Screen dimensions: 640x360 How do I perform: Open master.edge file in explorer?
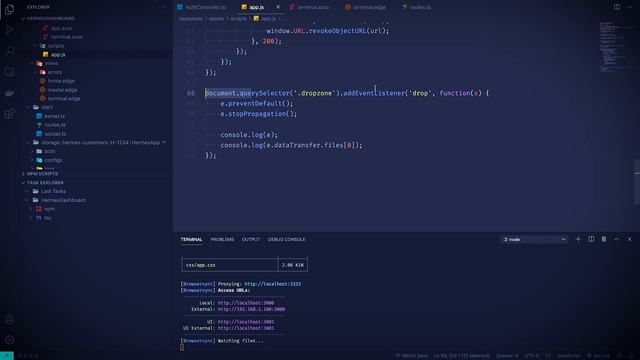(x=62, y=90)
